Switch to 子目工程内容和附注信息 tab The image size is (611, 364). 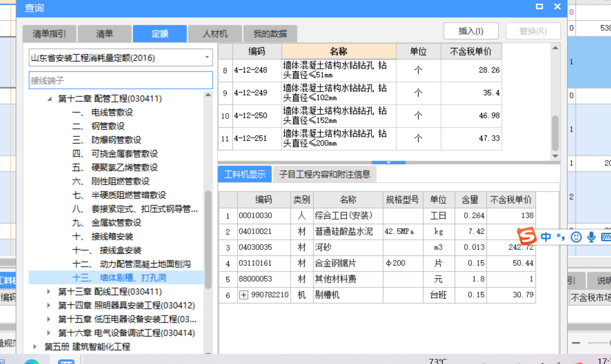coord(325,174)
